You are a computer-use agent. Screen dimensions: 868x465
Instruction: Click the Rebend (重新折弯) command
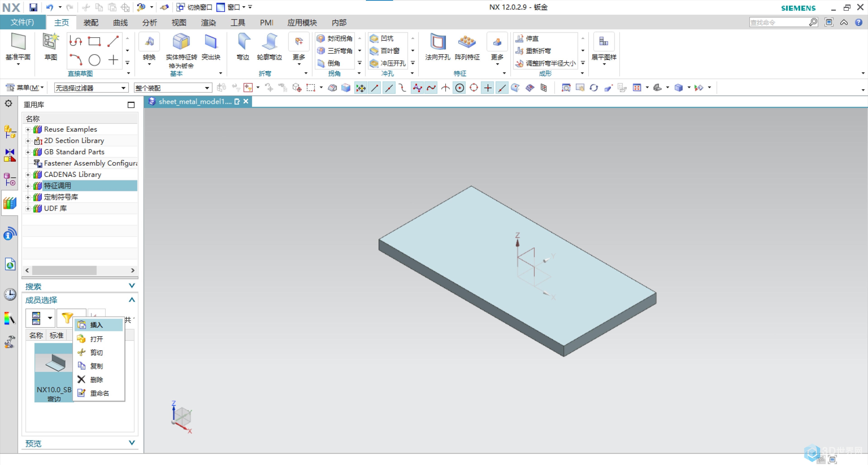[533, 51]
